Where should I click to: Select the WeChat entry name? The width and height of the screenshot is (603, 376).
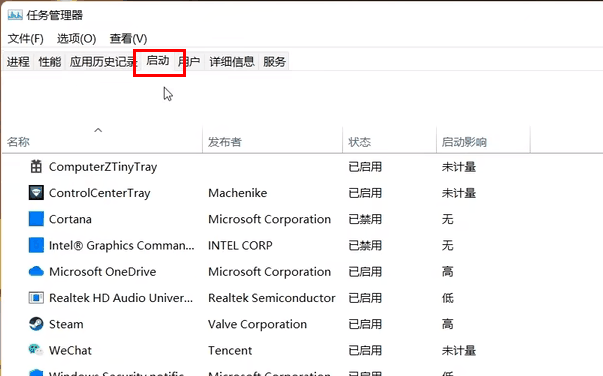tap(70, 350)
